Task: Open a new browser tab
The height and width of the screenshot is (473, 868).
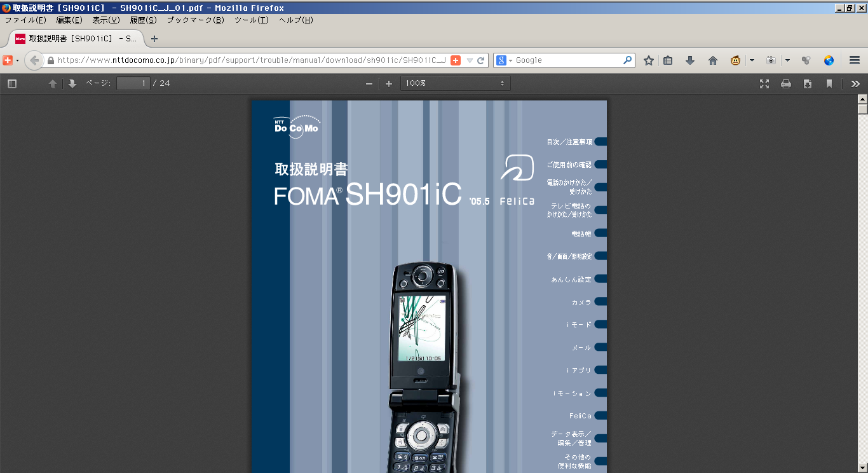Action: (x=154, y=38)
